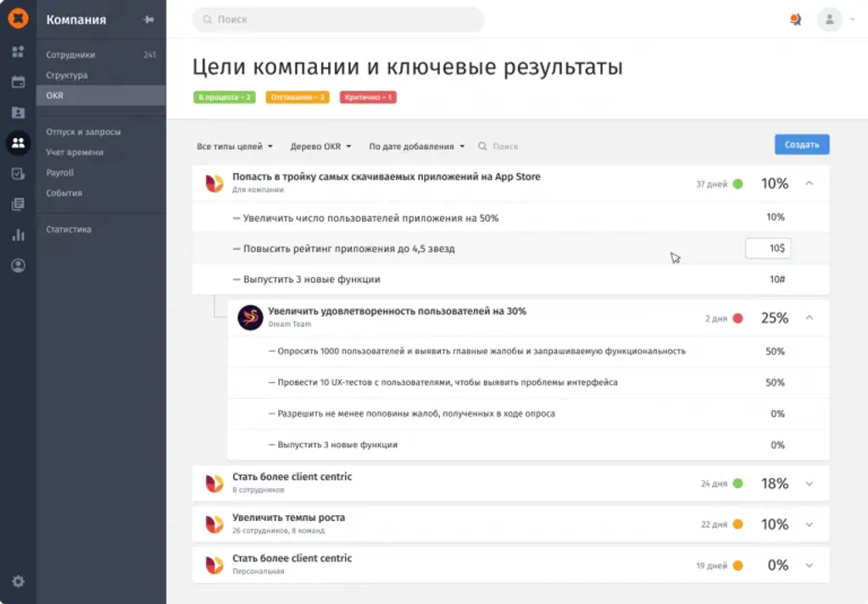Viewport: 868px width, 604px height.
Task: Pin the Компания sidebar panel
Action: pyautogui.click(x=148, y=19)
